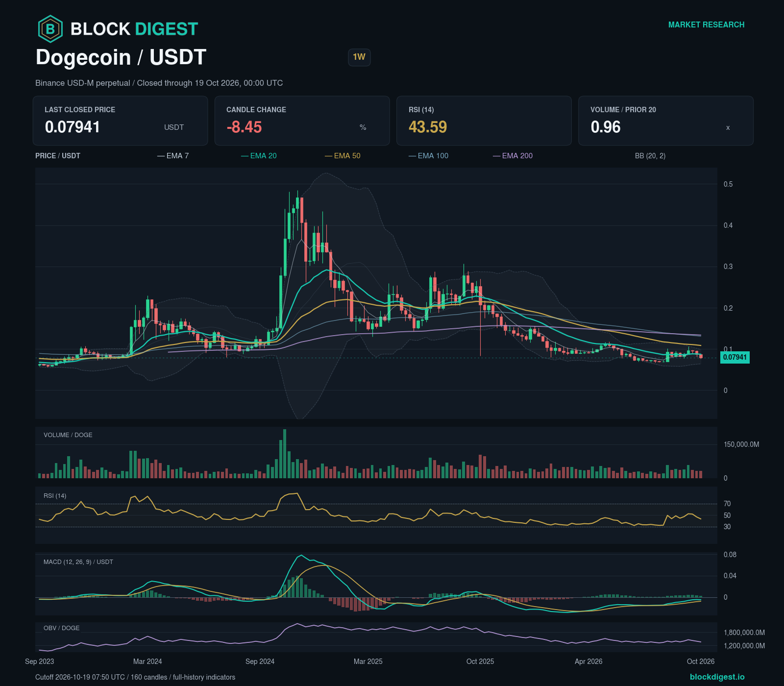Click the OBV 1,800,000.0M axis label
The width and height of the screenshot is (784, 686).
click(x=744, y=633)
